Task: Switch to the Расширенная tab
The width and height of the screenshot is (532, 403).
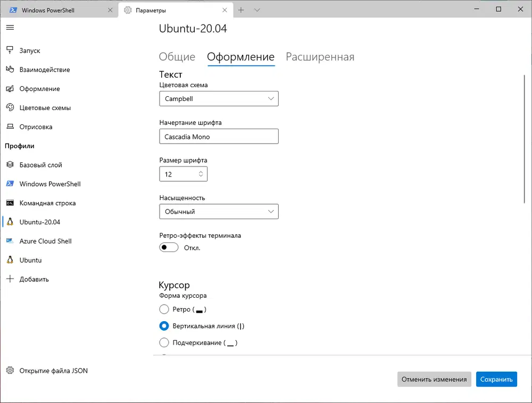Action: point(320,56)
